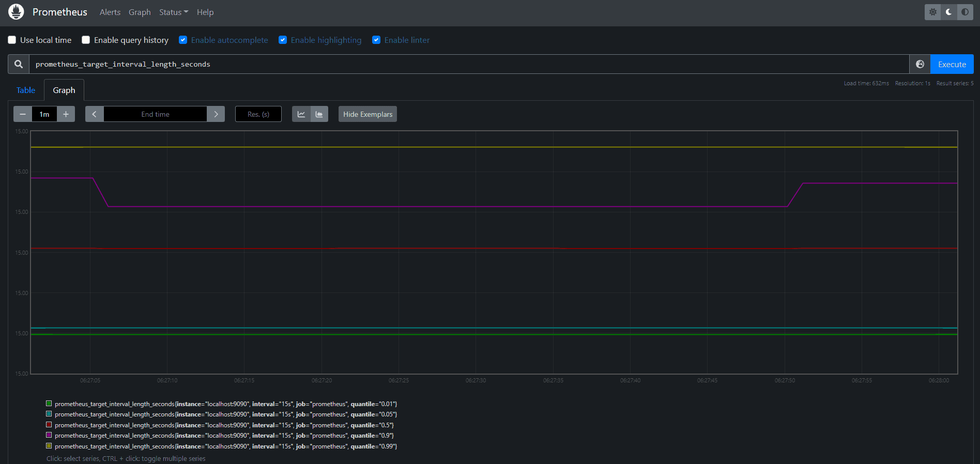Select legend series with quantile="0.05"
Image resolution: width=980 pixels, height=464 pixels.
coord(226,414)
